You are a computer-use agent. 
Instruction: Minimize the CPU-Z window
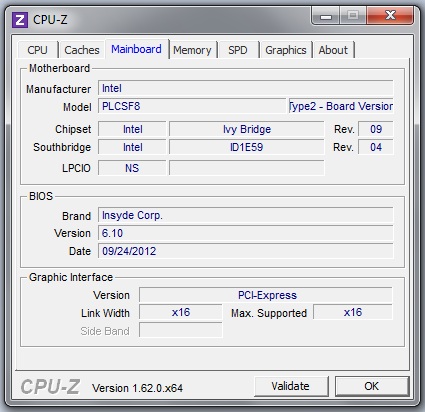click(326, 15)
